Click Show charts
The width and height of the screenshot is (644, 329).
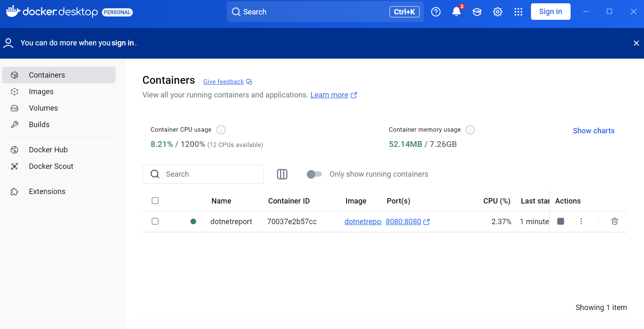594,131
